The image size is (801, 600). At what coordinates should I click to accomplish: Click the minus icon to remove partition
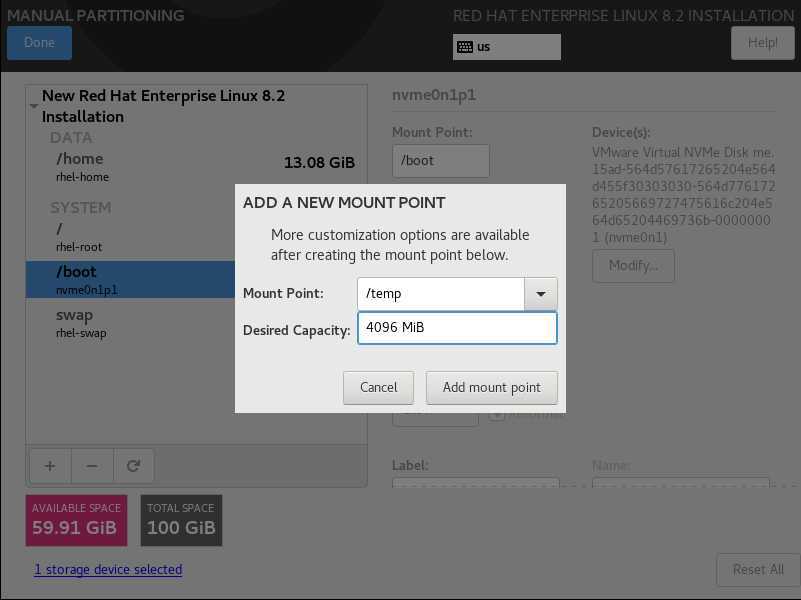(x=92, y=466)
